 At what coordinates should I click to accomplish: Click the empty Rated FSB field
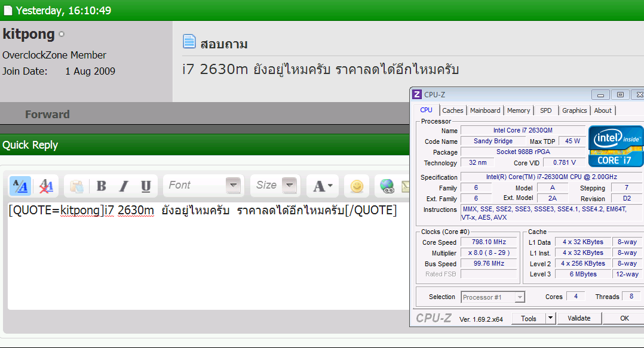click(x=489, y=274)
